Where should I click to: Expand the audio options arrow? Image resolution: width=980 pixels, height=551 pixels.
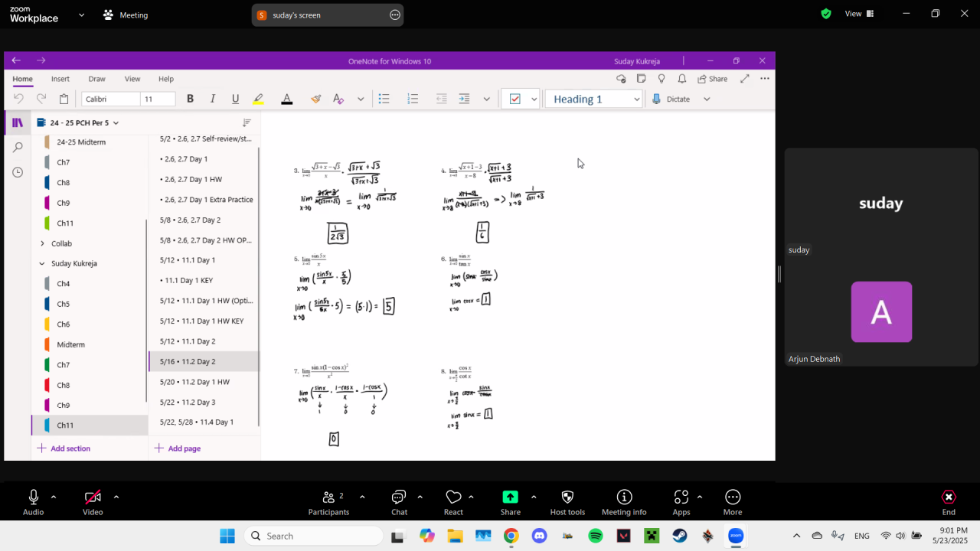[54, 497]
